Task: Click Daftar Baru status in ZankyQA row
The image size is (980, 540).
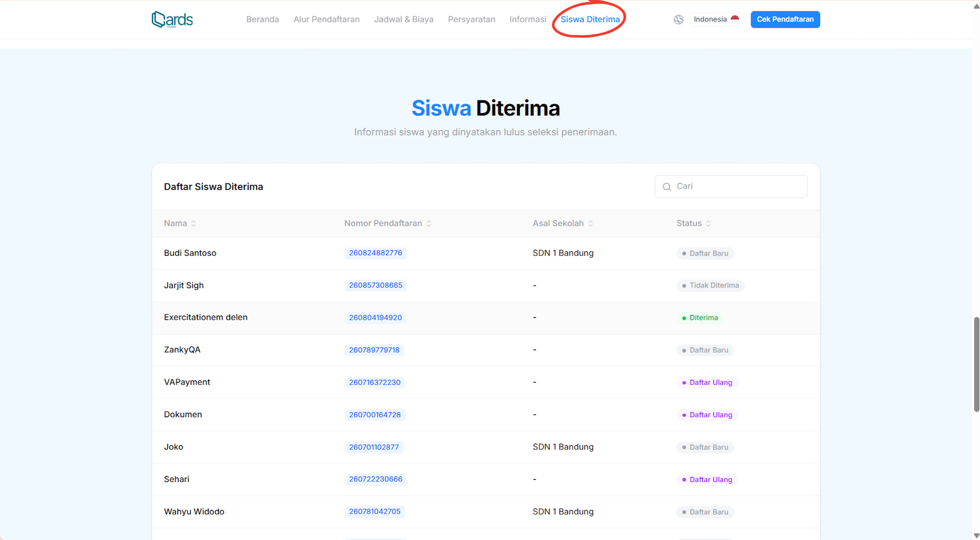Action: [x=705, y=350]
